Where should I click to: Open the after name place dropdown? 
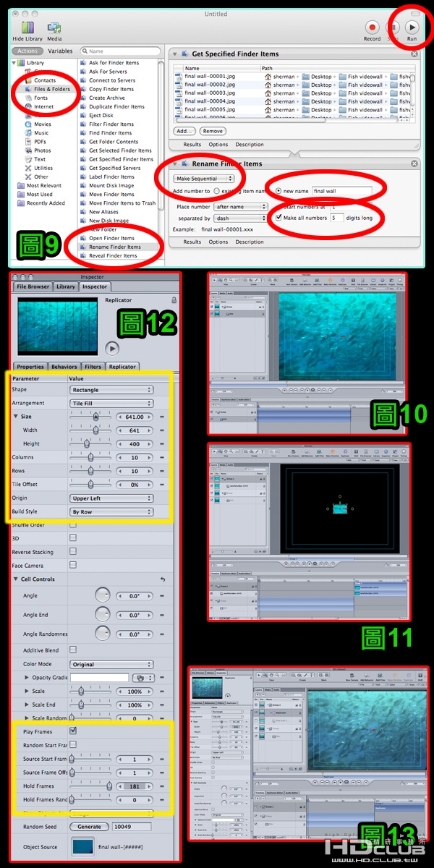[241, 207]
